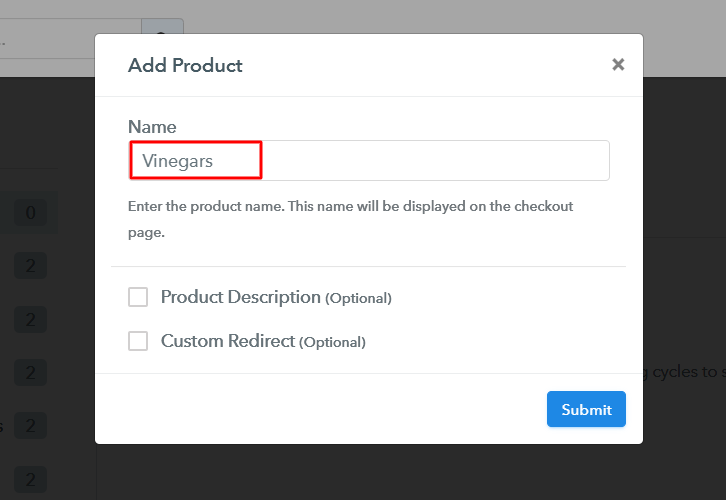The height and width of the screenshot is (500, 726).
Task: Click the "Add Product" dialog title
Action: point(185,66)
